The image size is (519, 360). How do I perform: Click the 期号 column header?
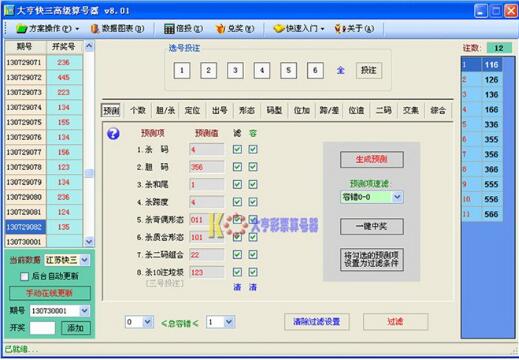click(25, 47)
